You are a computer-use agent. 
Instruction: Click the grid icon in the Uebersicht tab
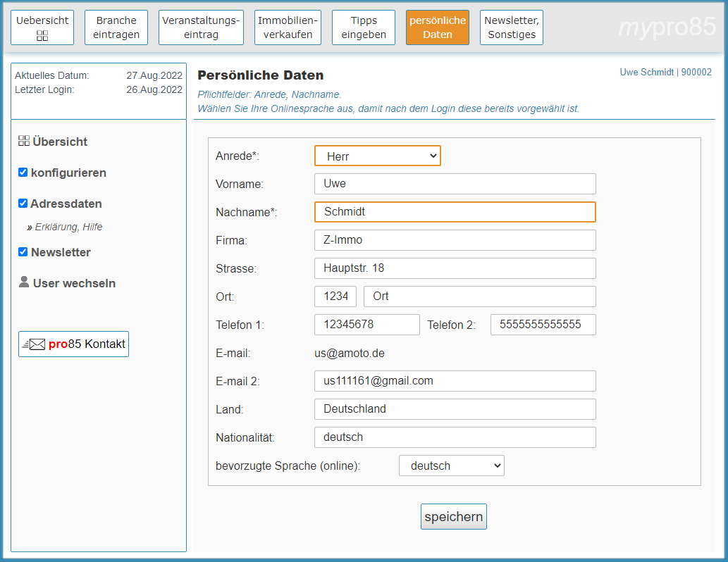42,35
